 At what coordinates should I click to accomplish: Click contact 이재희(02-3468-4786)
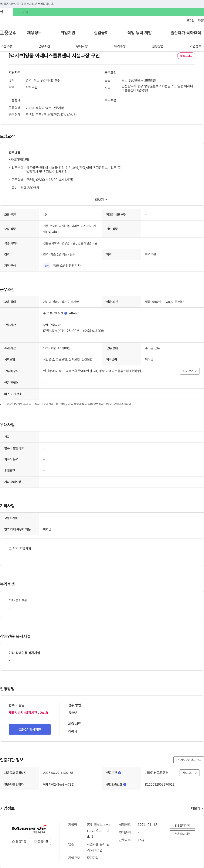(59, 785)
